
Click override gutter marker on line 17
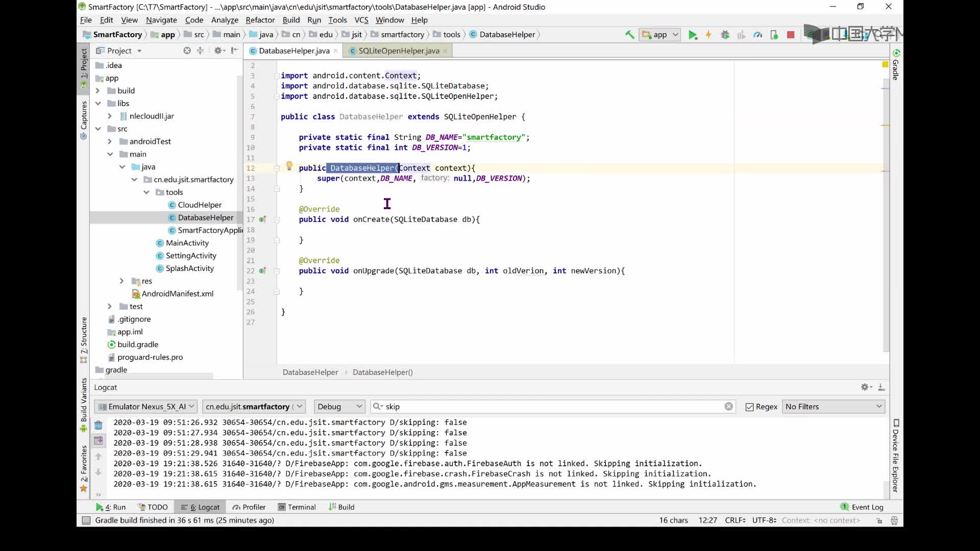coord(262,219)
